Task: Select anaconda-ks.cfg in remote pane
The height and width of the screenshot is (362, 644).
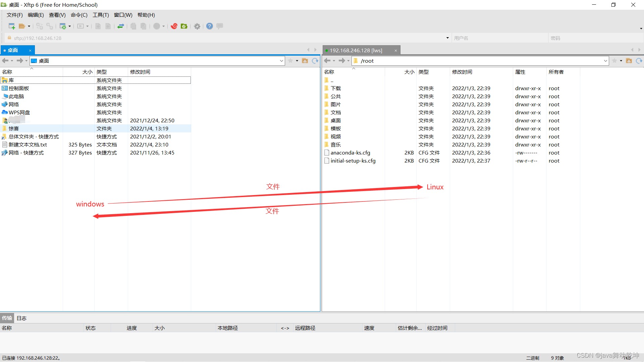Action: click(x=351, y=153)
